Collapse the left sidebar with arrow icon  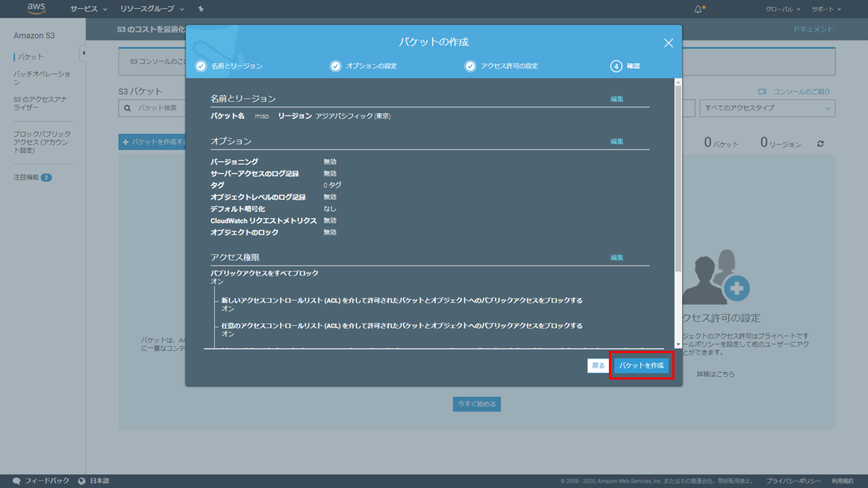[83, 53]
